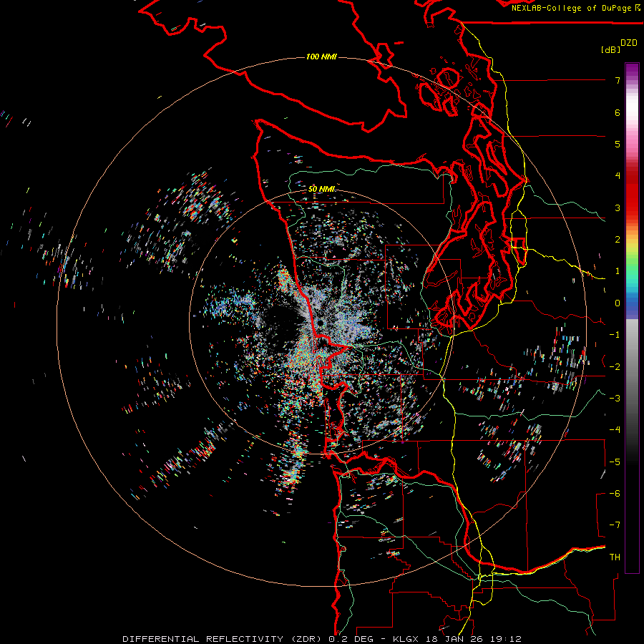Click the 3 value on the color scale

point(618,208)
